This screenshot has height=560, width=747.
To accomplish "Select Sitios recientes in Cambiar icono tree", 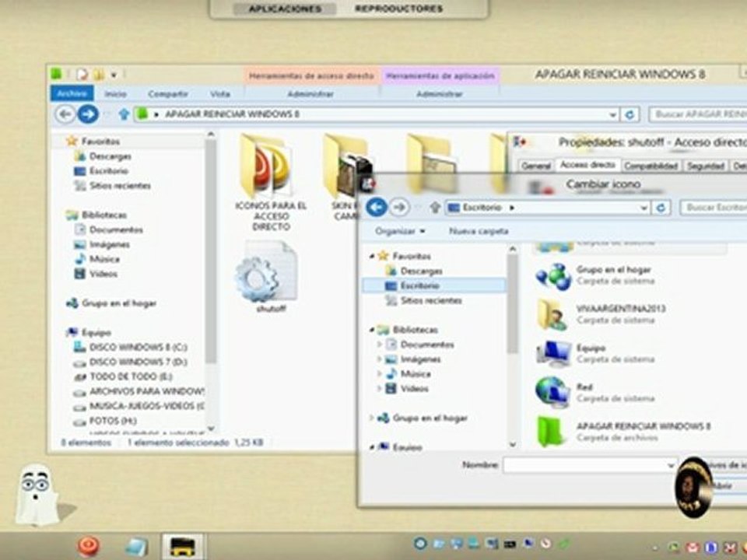I will click(x=431, y=300).
